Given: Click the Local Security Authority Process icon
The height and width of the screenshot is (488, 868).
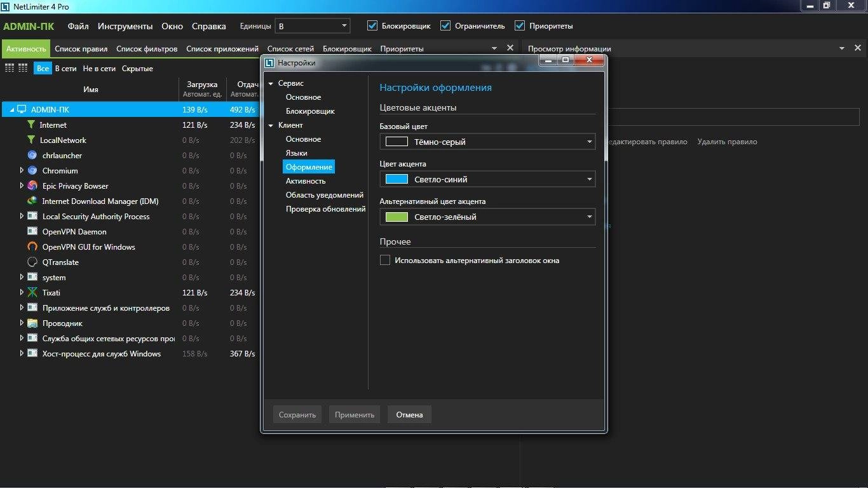Looking at the screenshot, I should [x=32, y=216].
